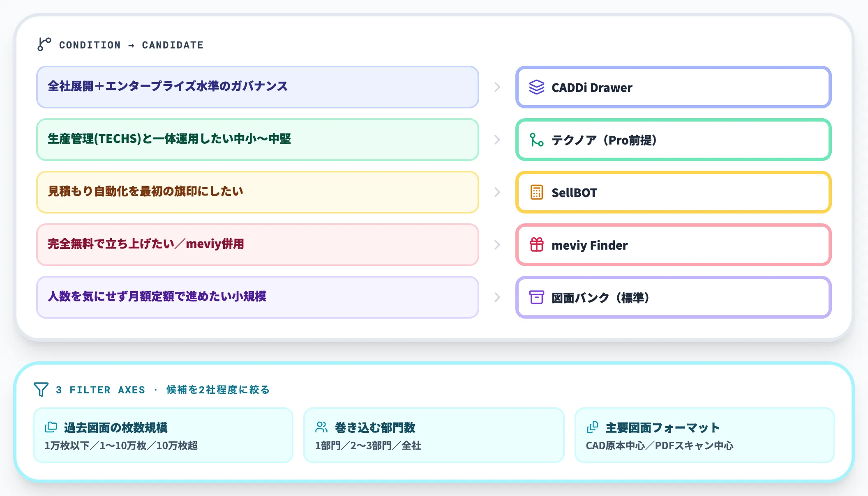Click the 過去図面の枚数規模 filter axis title
This screenshot has width=868, height=496.
pos(116,427)
